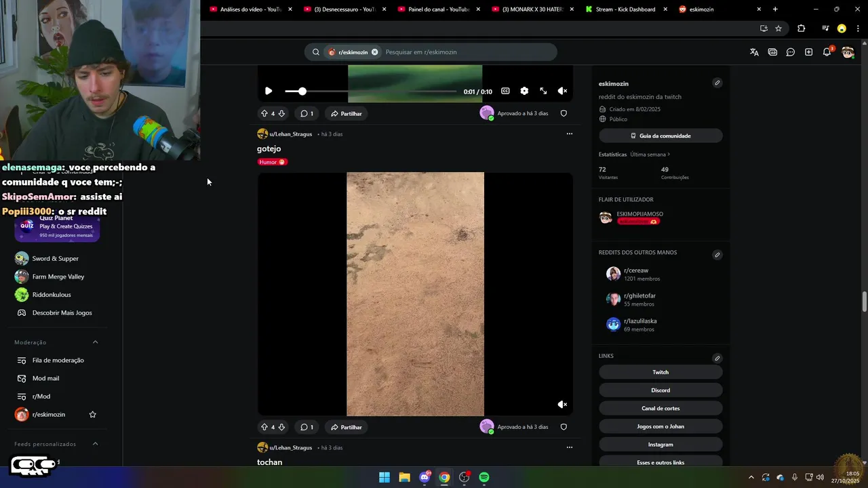Click the gotejo video thumbnail

tap(415, 294)
